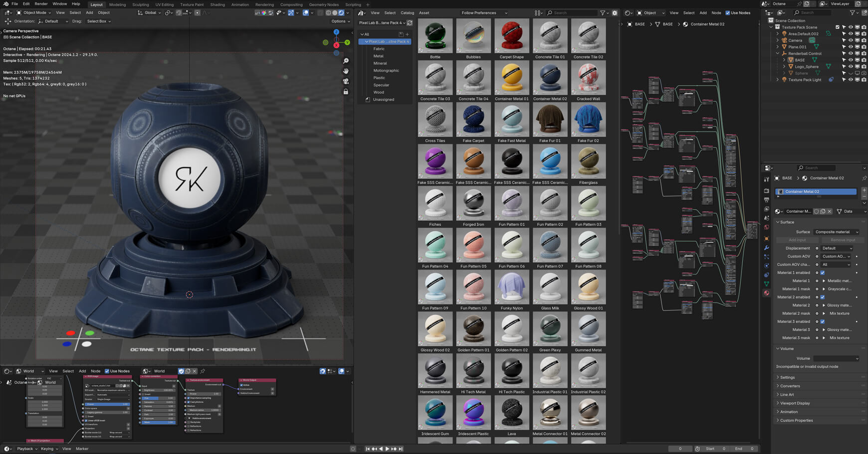Open Follow Preferences dropdown in asset browser

click(484, 13)
